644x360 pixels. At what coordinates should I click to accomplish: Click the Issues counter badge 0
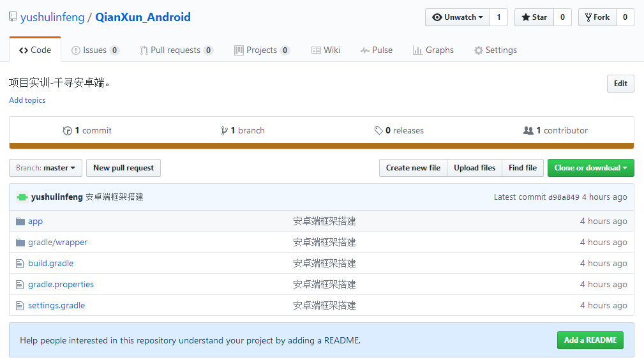pos(115,50)
